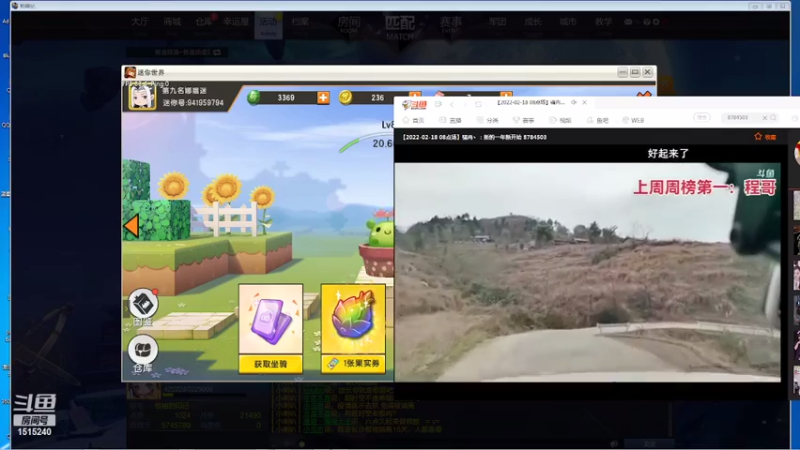Open the 视频 video nav item
The width and height of the screenshot is (800, 450).
pos(561,120)
